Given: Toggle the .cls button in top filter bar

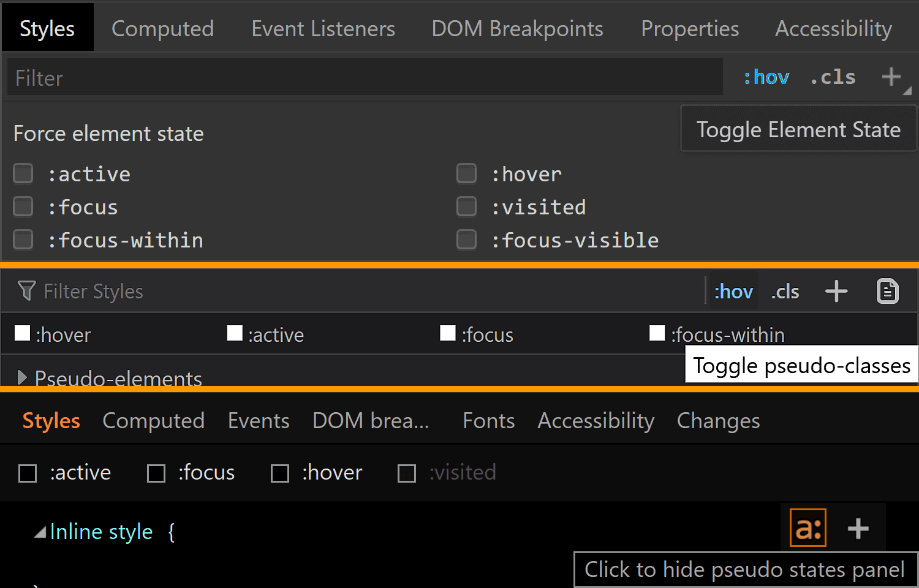Looking at the screenshot, I should pyautogui.click(x=833, y=77).
